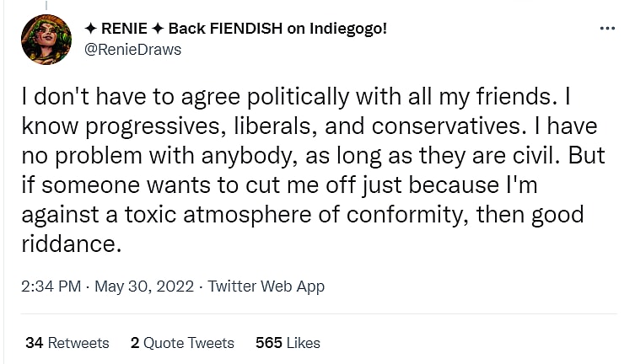Viewport: 635px width, 364px height.
Task: Click the number 565 in likes count
Action: 268,343
